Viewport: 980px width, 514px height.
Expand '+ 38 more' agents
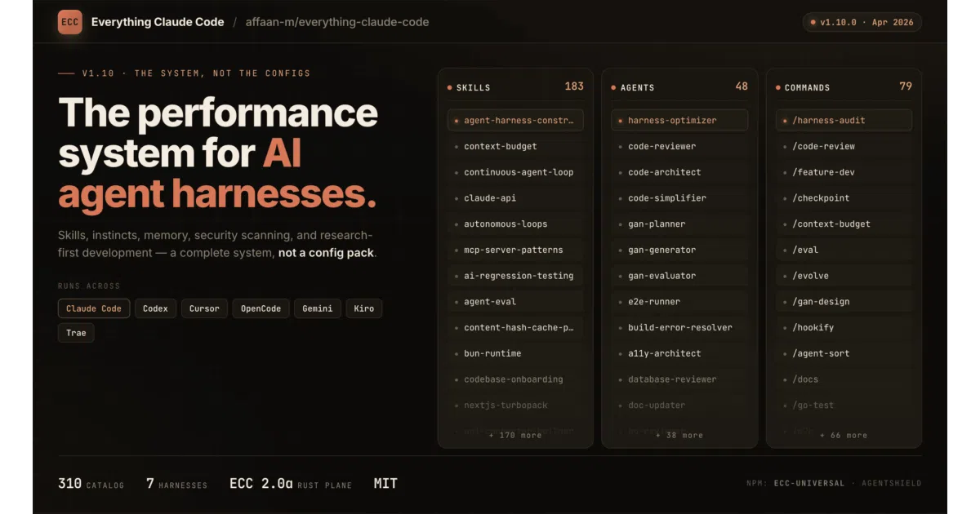coord(679,436)
